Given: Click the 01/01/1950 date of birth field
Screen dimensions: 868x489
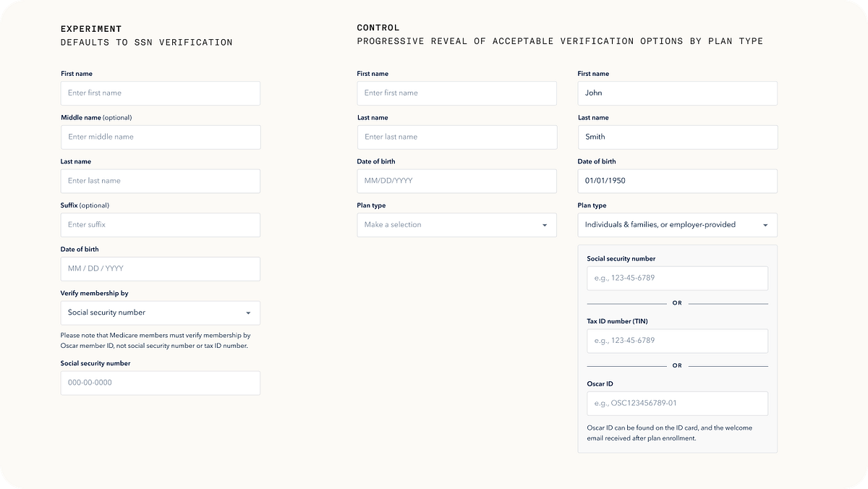Looking at the screenshot, I should pyautogui.click(x=677, y=181).
